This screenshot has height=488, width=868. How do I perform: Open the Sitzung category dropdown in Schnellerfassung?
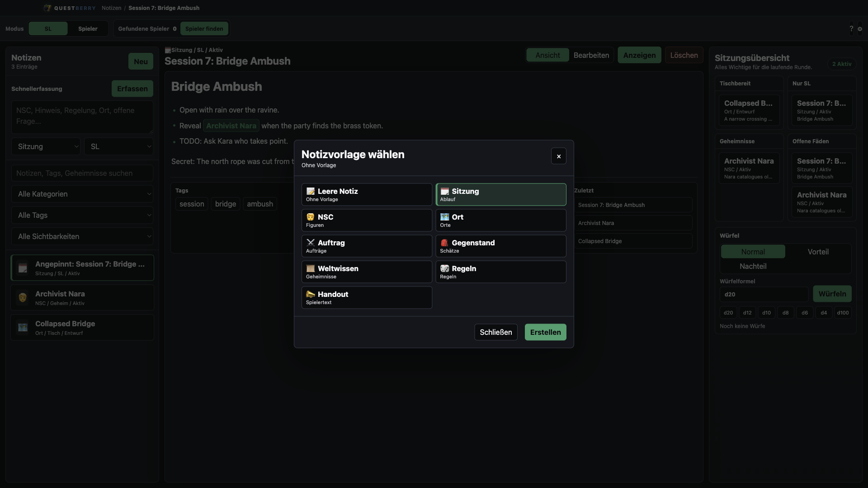[46, 146]
